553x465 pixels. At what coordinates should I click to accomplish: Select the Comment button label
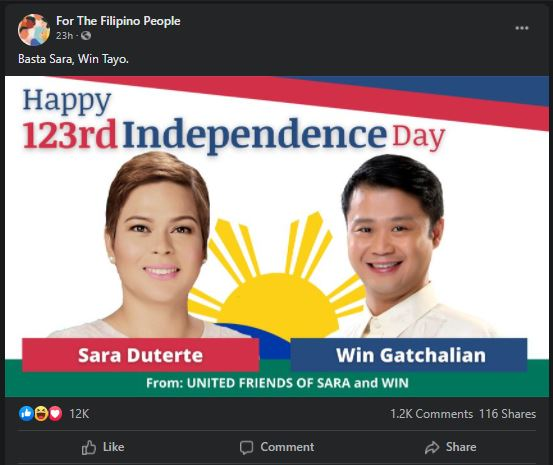click(287, 447)
